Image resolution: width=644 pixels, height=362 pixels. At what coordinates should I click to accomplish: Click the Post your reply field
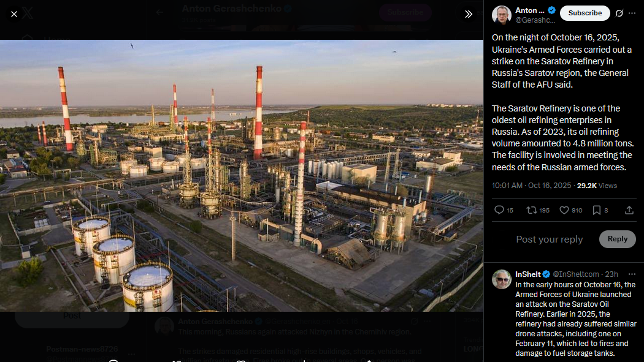tap(549, 239)
